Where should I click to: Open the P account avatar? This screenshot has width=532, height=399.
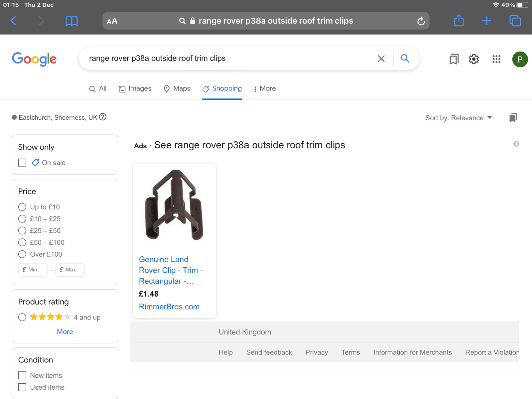coord(520,59)
